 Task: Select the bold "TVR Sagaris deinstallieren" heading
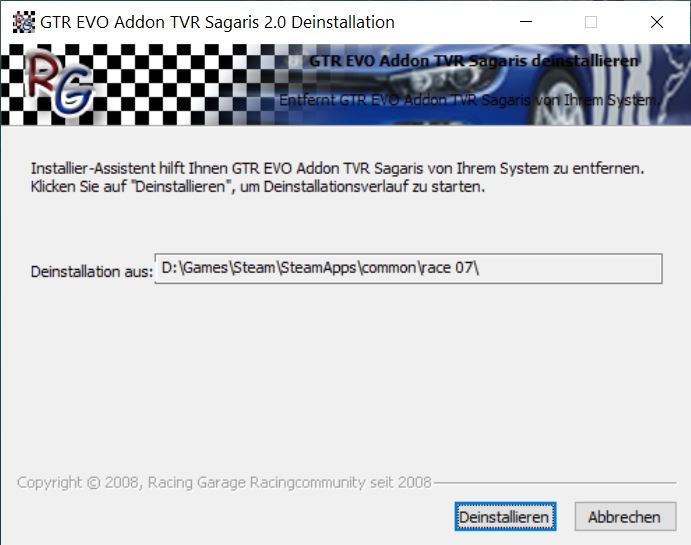click(474, 61)
